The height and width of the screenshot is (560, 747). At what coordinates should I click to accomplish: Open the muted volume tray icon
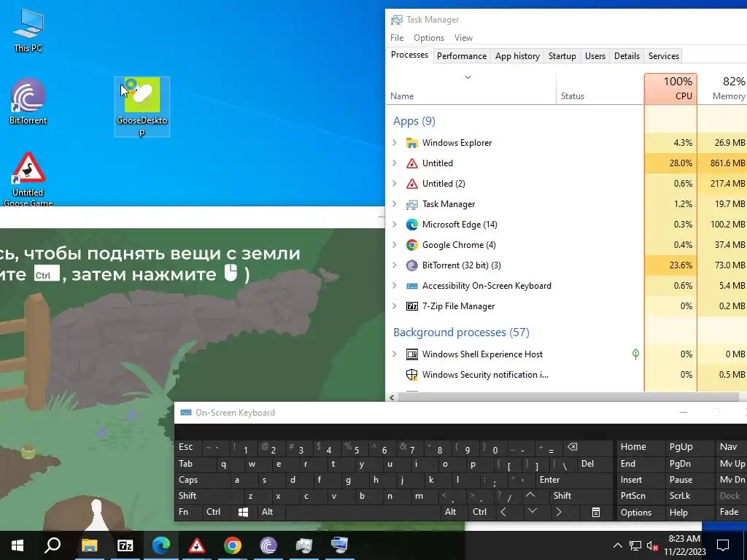point(652,545)
